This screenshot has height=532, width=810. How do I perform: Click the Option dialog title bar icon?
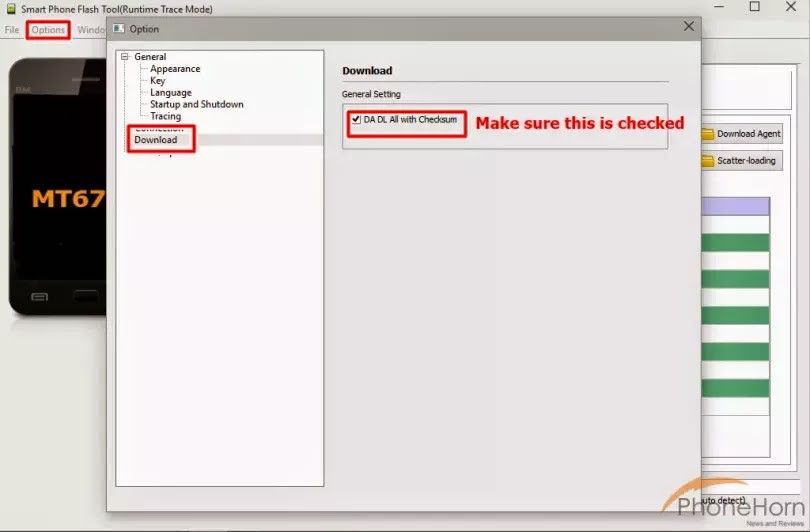click(x=119, y=28)
